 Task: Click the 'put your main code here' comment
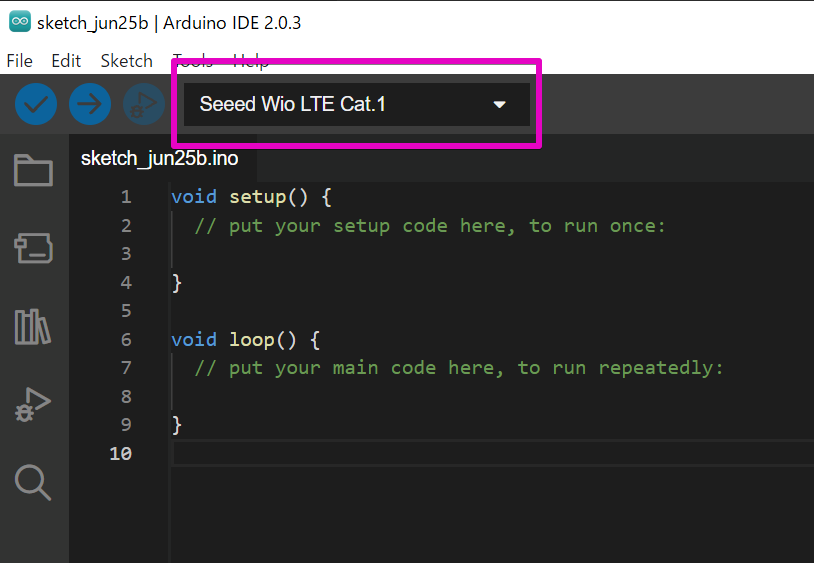(x=459, y=368)
